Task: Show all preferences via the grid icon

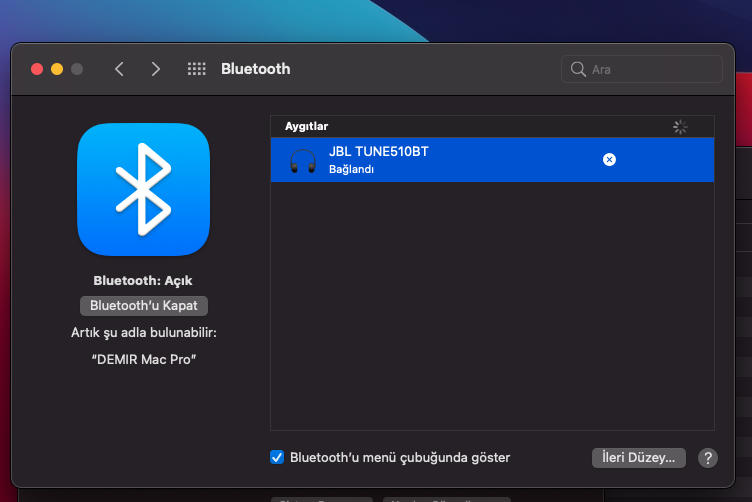Action: (197, 69)
